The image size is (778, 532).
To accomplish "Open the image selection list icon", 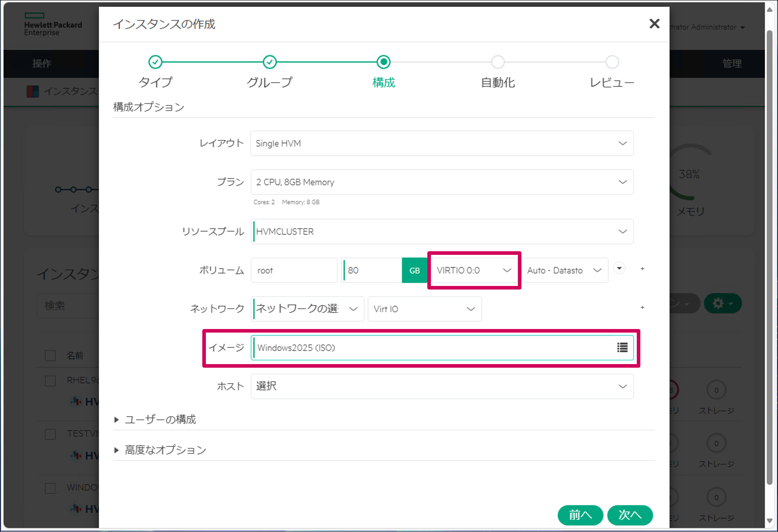I will [x=622, y=347].
